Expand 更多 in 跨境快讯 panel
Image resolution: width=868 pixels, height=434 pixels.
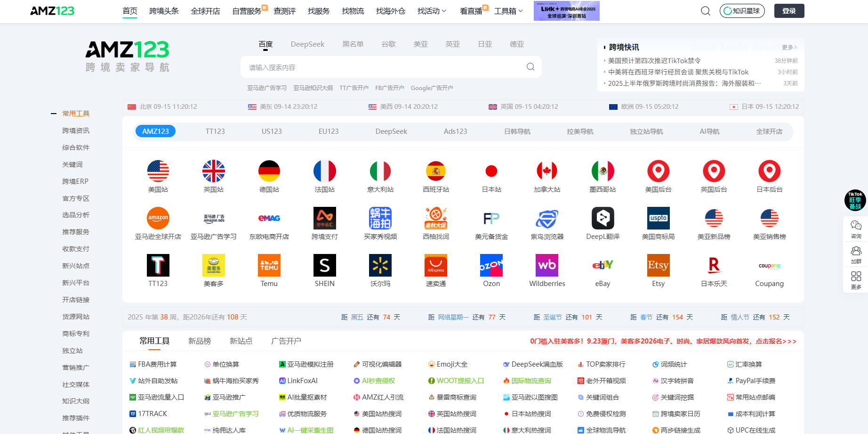click(789, 47)
